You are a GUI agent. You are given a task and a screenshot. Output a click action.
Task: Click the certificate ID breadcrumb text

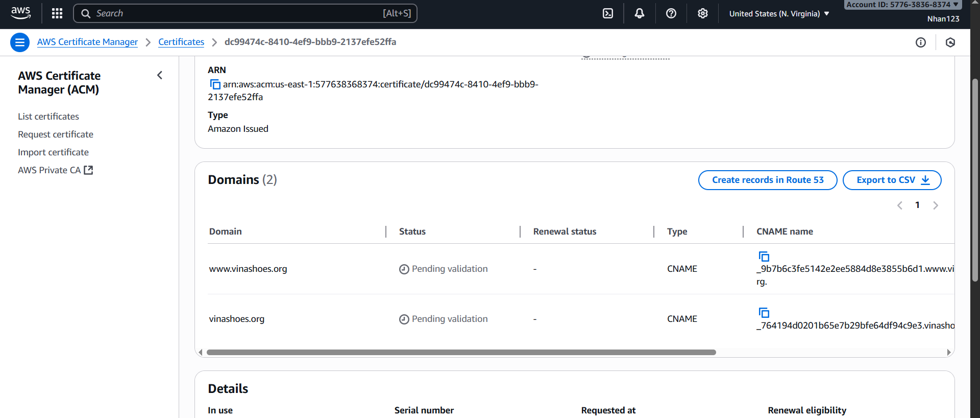pyautogui.click(x=310, y=42)
